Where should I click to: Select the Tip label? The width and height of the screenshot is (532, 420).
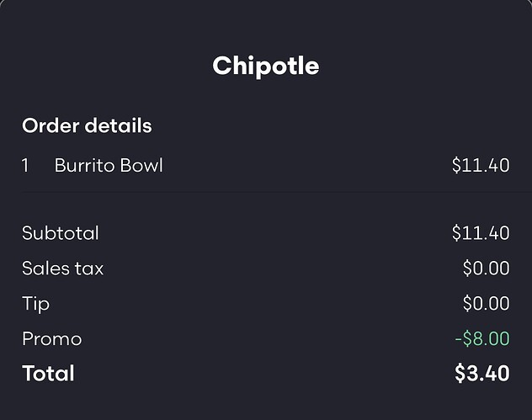(36, 304)
